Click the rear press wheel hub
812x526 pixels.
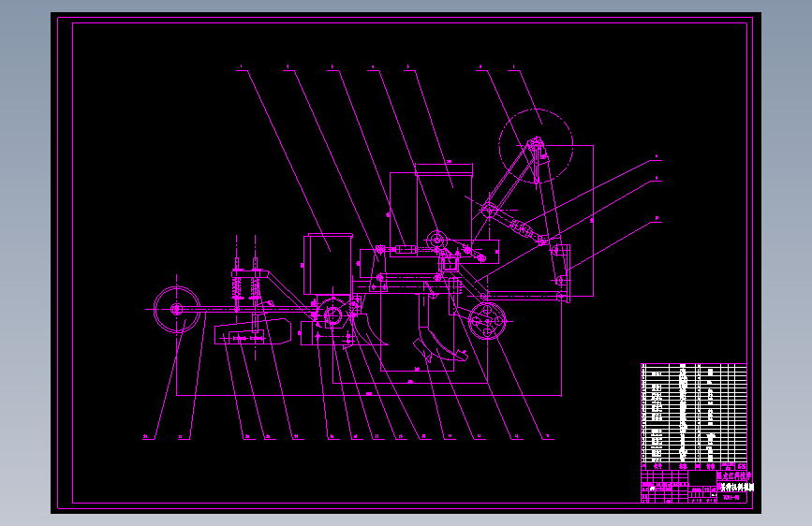(x=177, y=310)
